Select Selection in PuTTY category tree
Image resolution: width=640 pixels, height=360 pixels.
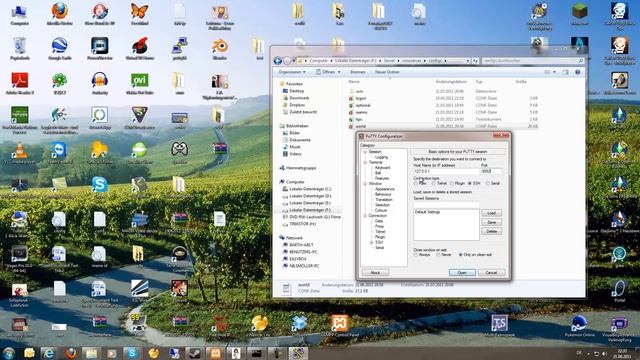point(382,205)
